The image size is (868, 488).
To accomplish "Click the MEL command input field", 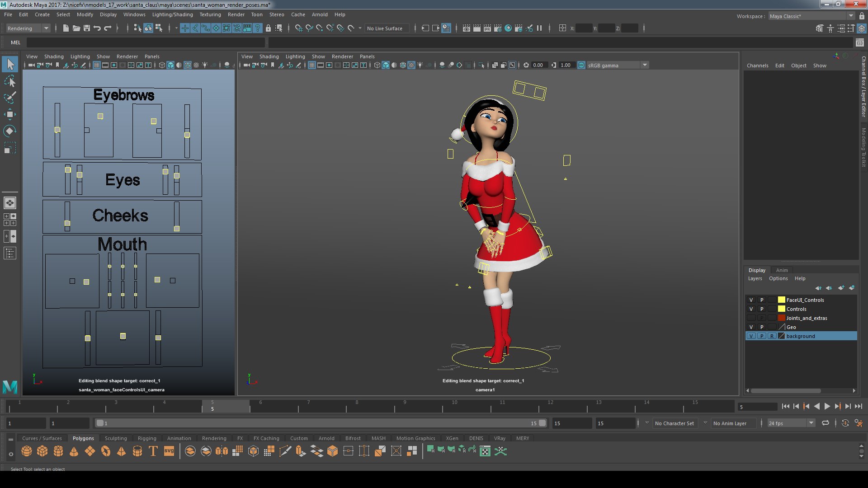I will coord(146,42).
